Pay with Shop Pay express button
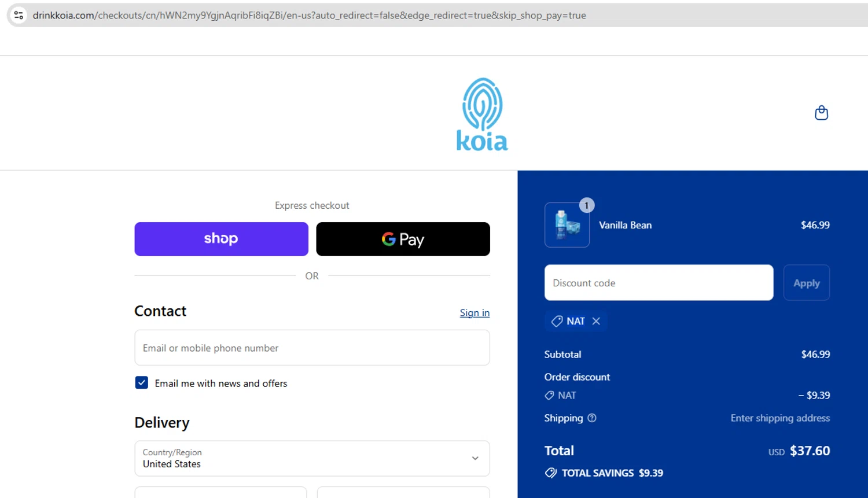The width and height of the screenshot is (868, 498). pyautogui.click(x=222, y=239)
